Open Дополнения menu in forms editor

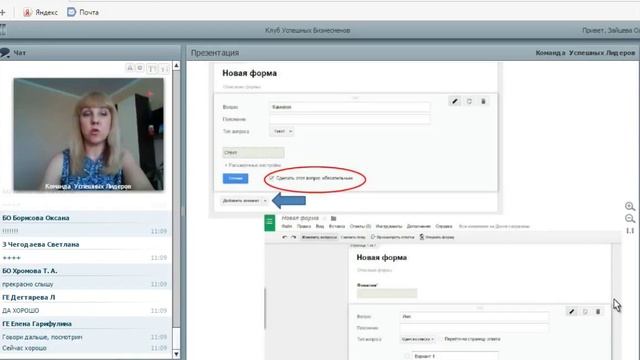pyautogui.click(x=419, y=226)
